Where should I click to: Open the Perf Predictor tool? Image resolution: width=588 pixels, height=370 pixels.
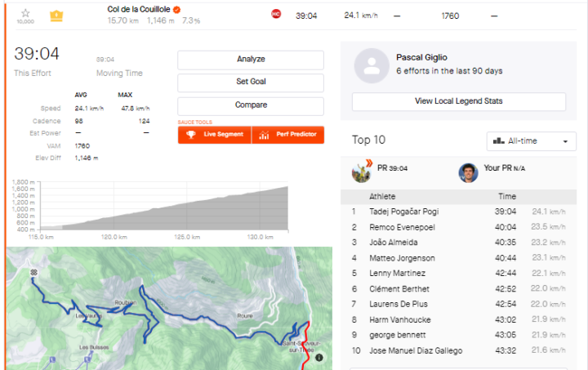[x=288, y=135]
